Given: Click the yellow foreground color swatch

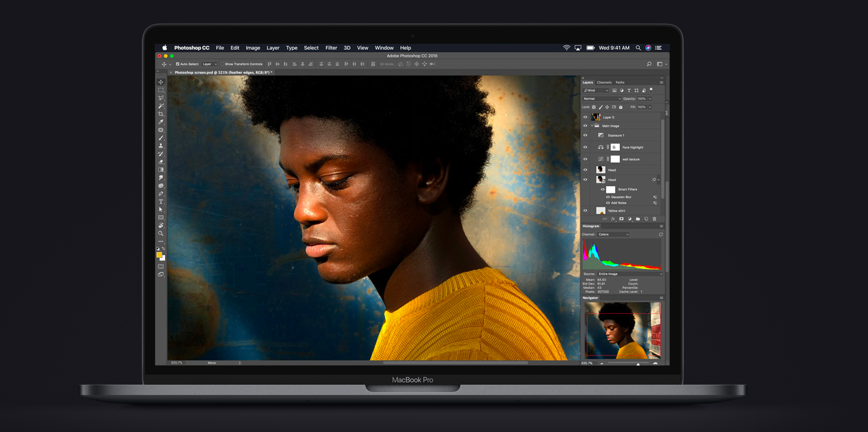Looking at the screenshot, I should click(x=160, y=255).
